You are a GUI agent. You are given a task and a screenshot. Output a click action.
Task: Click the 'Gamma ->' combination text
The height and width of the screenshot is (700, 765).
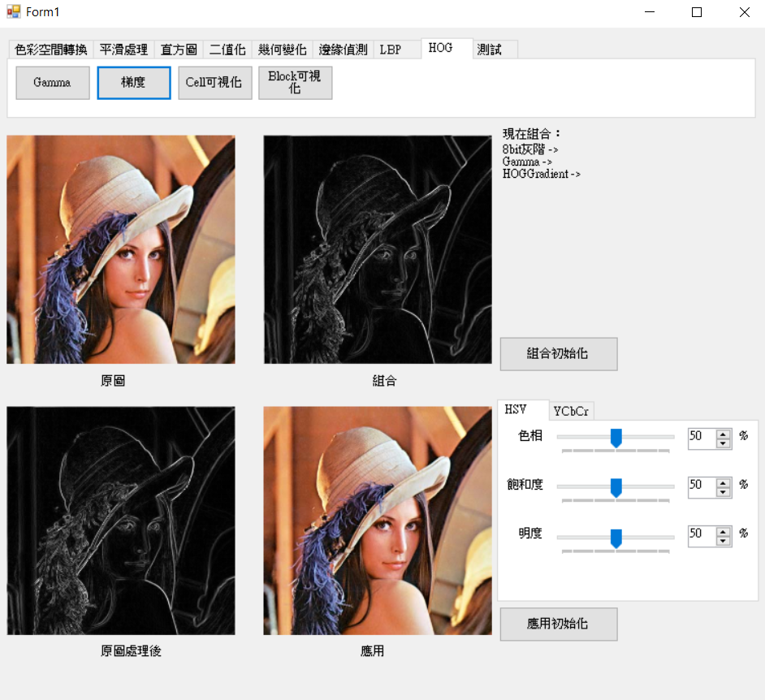(527, 162)
